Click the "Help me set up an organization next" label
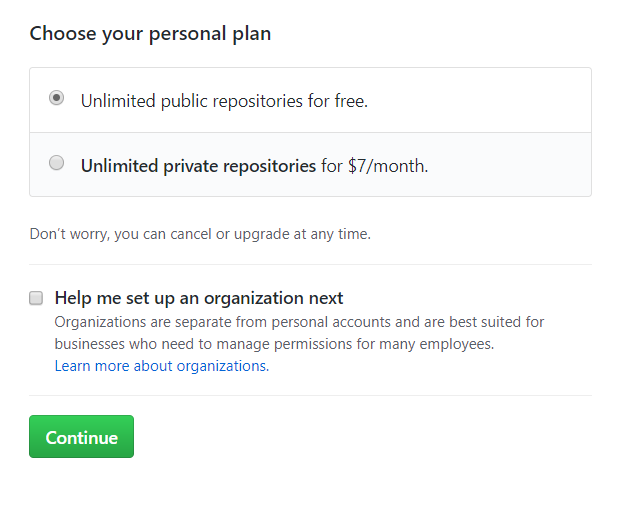The image size is (632, 516). (199, 298)
